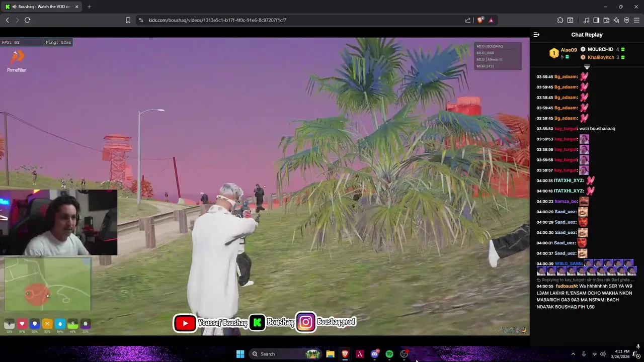The height and width of the screenshot is (362, 644).
Task: Open OBS Studio from the taskbar
Action: tap(404, 354)
